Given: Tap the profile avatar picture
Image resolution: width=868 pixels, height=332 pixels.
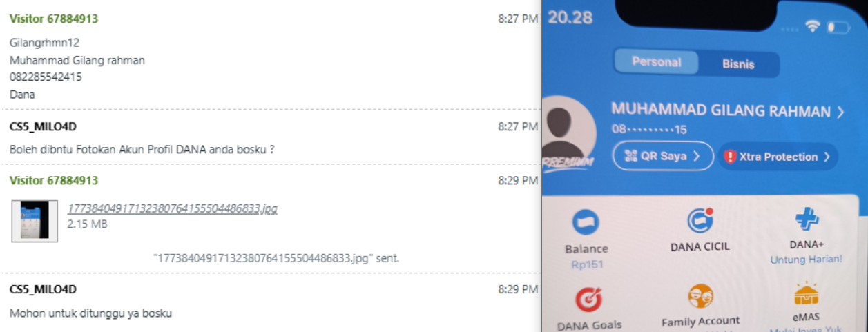Looking at the screenshot, I should pyautogui.click(x=570, y=129).
